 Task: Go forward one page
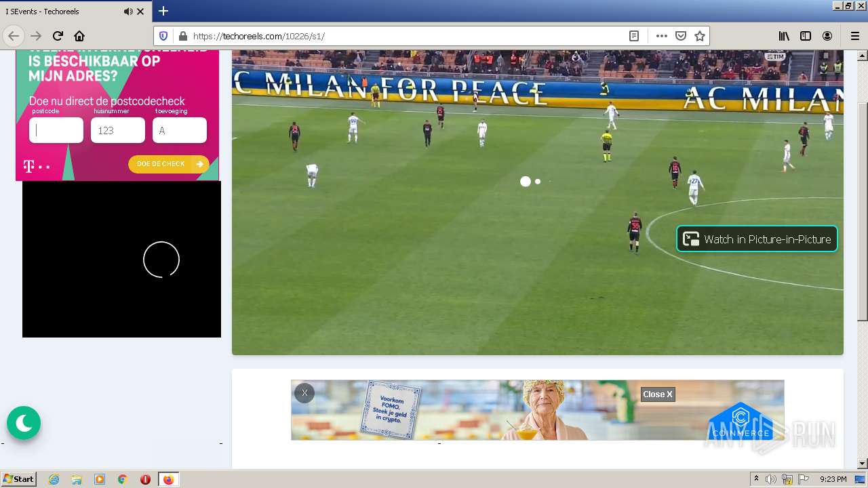click(x=36, y=36)
